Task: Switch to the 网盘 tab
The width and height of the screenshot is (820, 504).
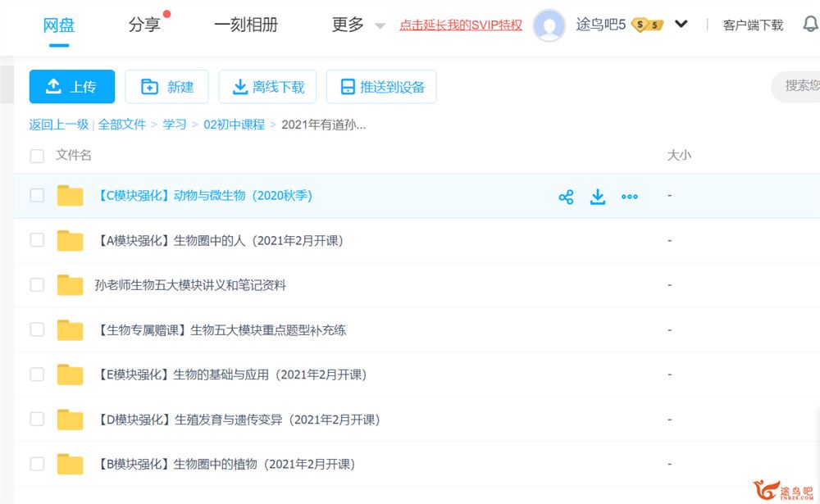Action: coord(58,25)
